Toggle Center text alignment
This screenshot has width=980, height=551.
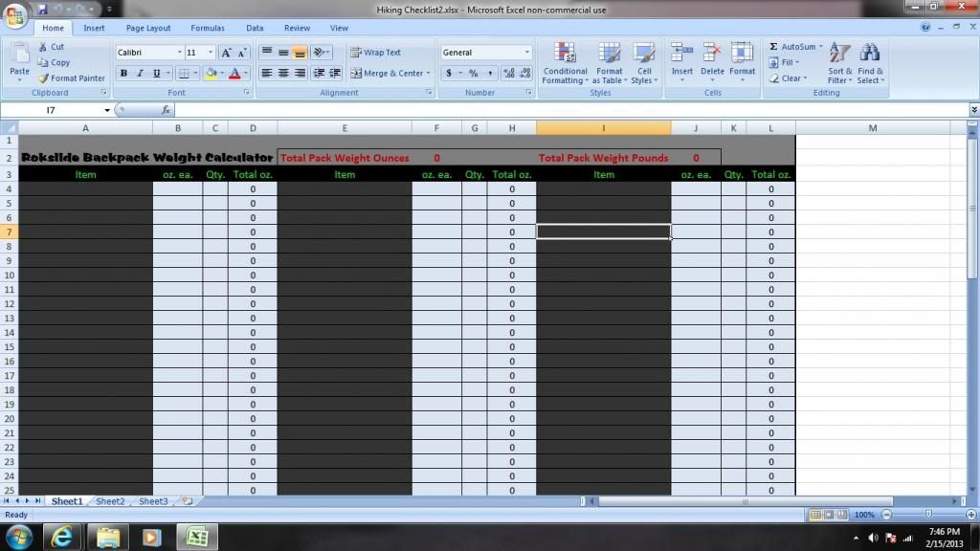[x=283, y=73]
